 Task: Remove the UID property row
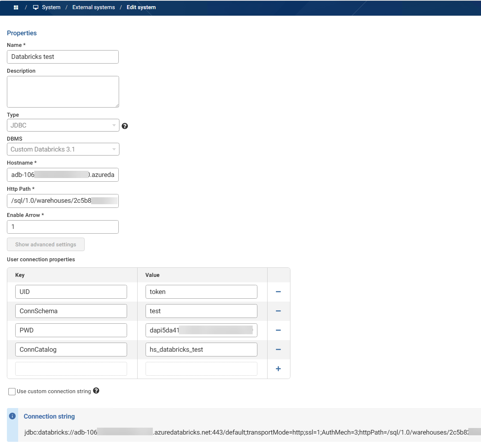(278, 292)
